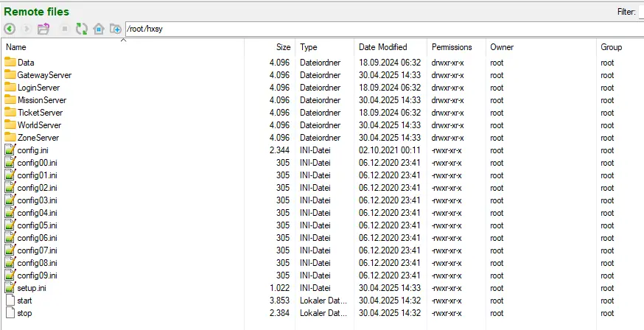The height and width of the screenshot is (330, 644).
Task: Go to the home directory icon
Action: coord(99,29)
